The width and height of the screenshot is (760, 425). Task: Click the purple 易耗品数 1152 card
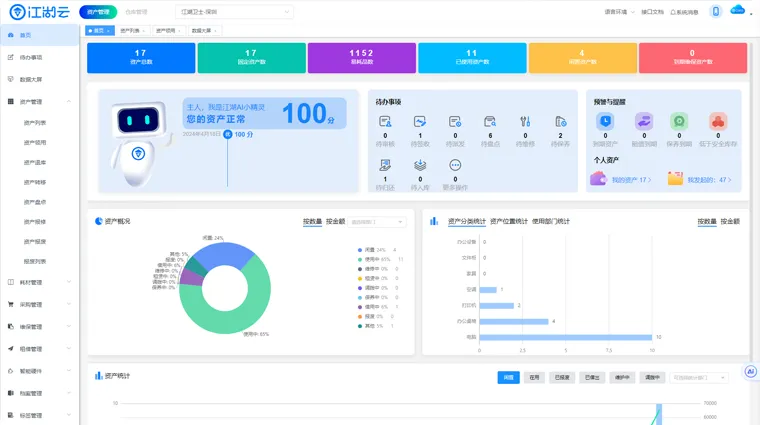361,57
